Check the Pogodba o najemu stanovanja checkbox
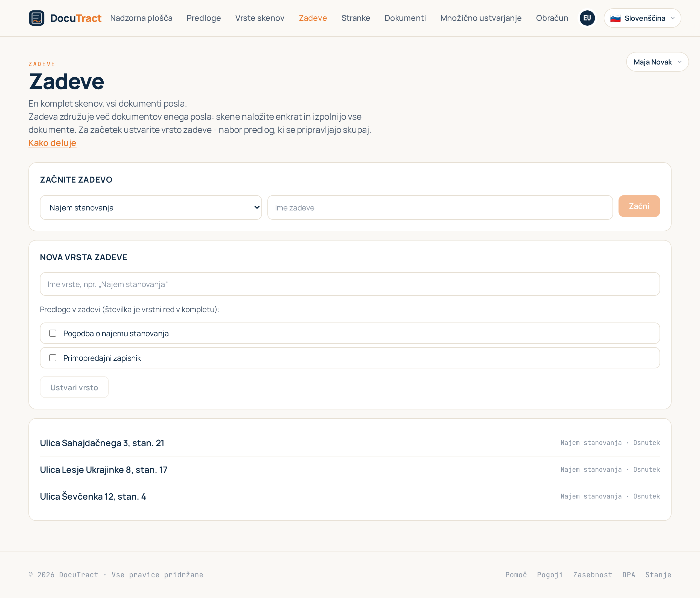This screenshot has width=700, height=598. (53, 333)
